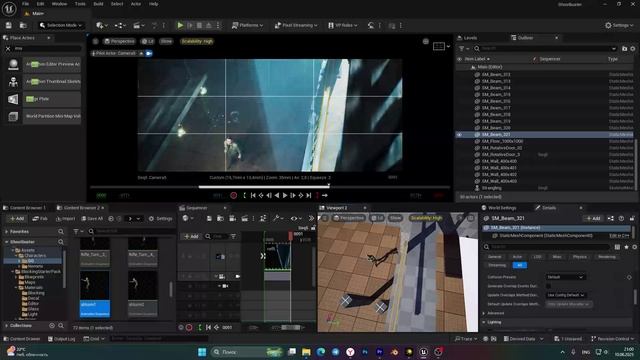Click the Perspective button in Viewport 2
This screenshot has height=360, width=640.
point(349,218)
